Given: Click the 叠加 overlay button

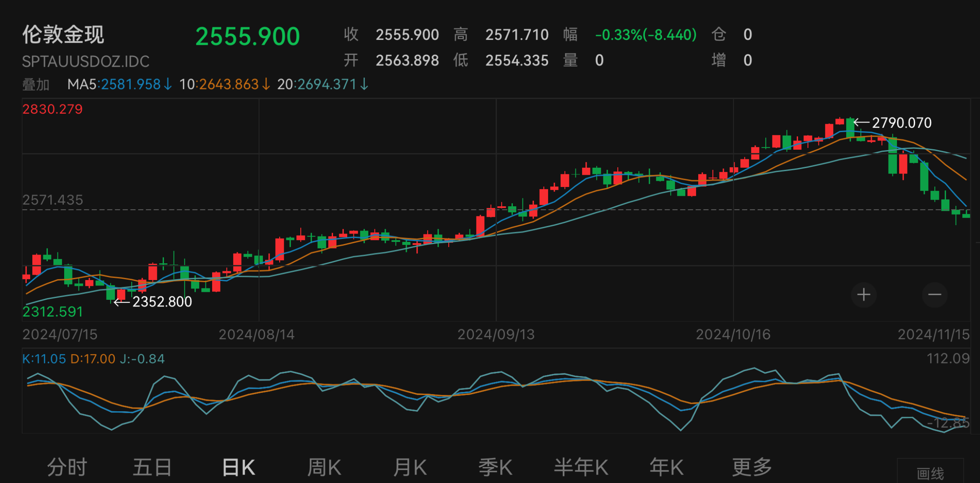Looking at the screenshot, I should (36, 85).
